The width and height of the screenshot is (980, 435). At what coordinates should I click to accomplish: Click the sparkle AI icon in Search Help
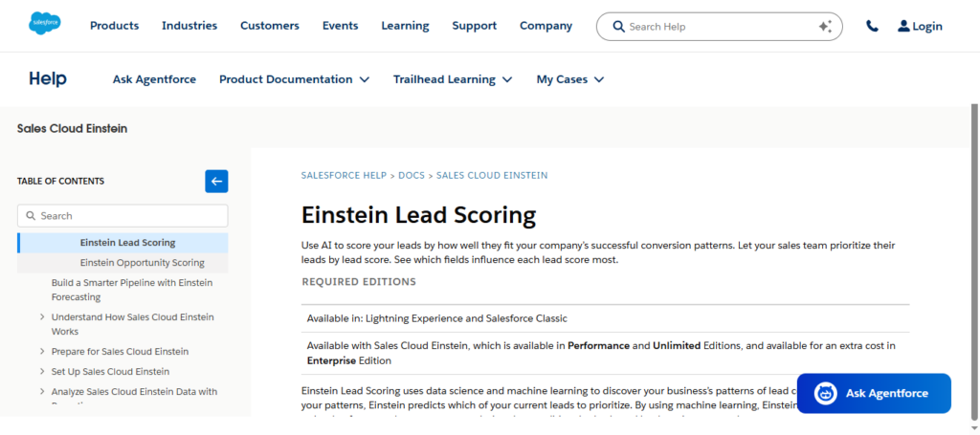[825, 26]
